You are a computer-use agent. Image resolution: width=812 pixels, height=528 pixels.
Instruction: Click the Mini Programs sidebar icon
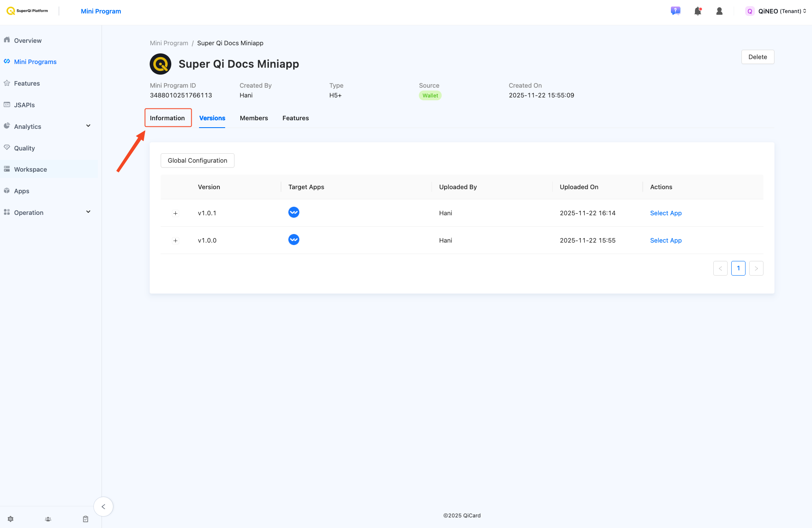7,62
